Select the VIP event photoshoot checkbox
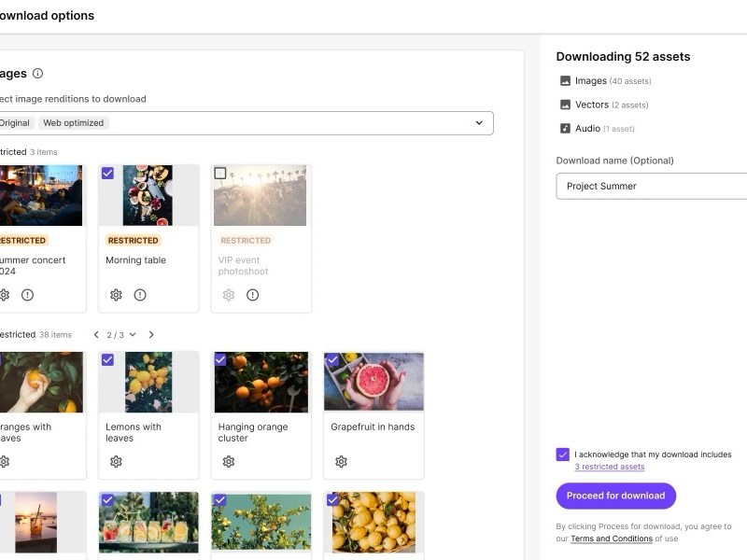 220,173
